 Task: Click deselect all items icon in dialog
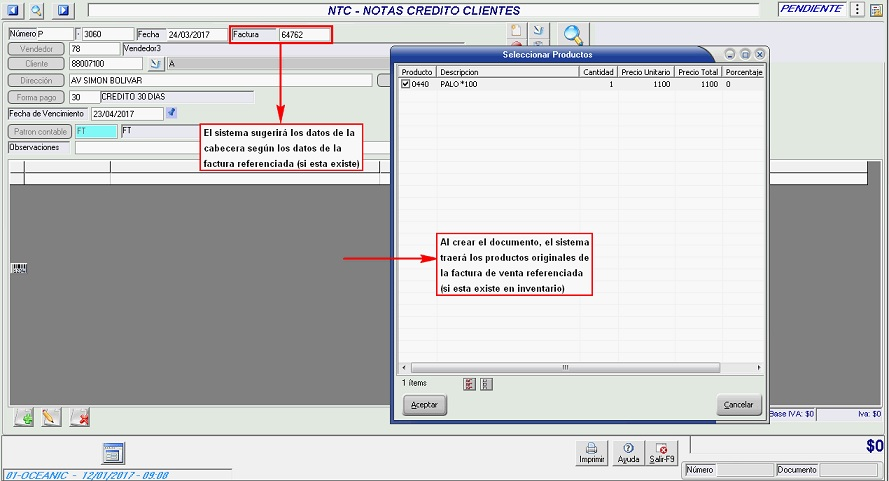point(486,383)
